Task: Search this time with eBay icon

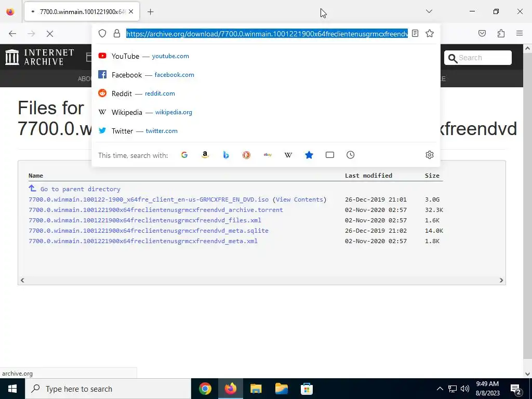Action: click(x=268, y=155)
